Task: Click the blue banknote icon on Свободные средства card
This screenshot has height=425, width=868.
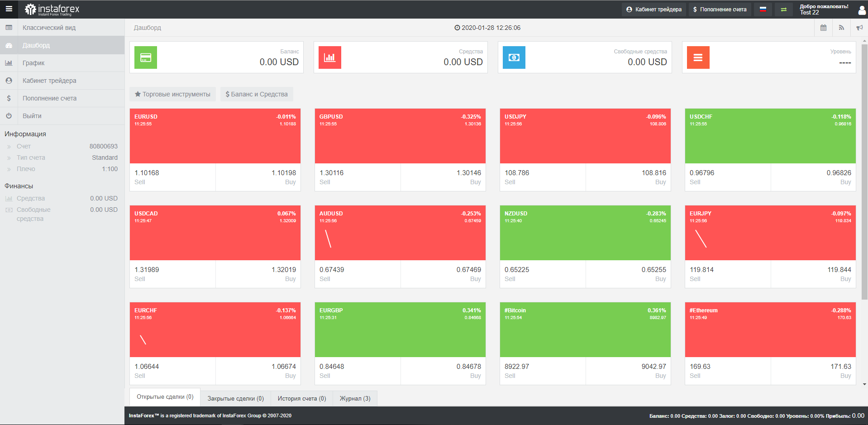Action: coord(514,57)
